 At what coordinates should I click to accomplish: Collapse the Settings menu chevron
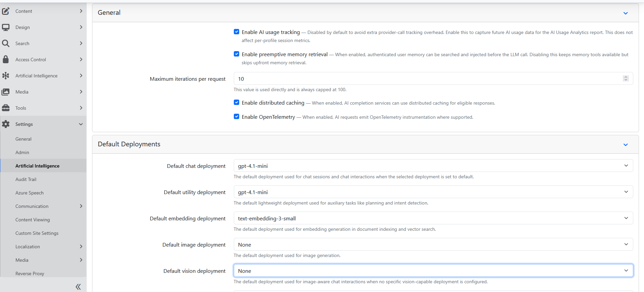[x=81, y=124]
